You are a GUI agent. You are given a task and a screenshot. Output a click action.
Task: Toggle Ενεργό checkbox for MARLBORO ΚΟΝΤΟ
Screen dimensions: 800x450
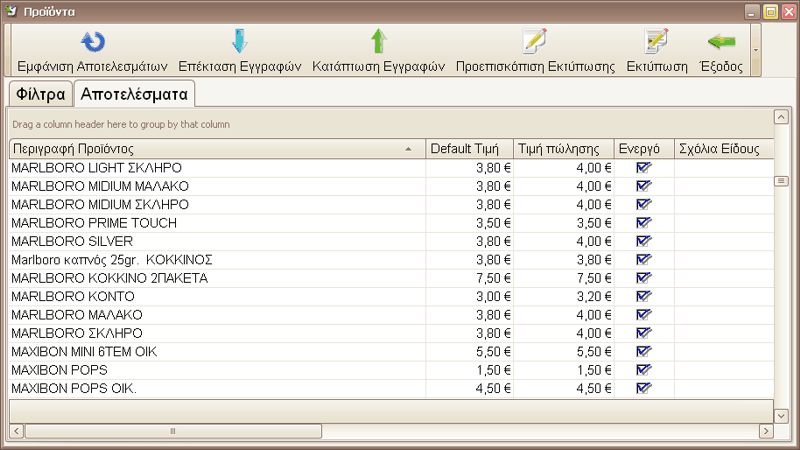(644, 296)
